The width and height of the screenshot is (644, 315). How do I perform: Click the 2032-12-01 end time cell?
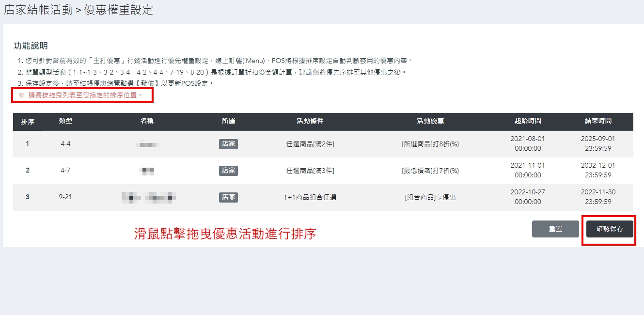[x=598, y=170]
